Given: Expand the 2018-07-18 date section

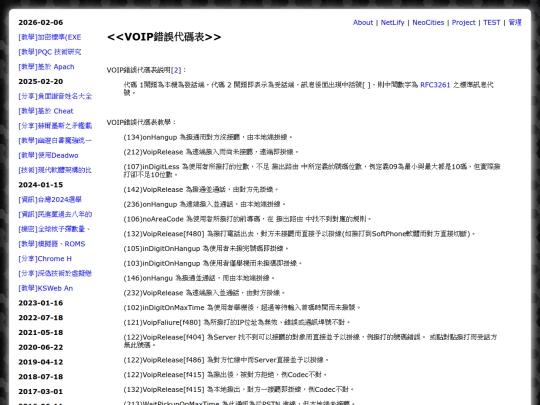Looking at the screenshot, I should pyautogui.click(x=41, y=377).
